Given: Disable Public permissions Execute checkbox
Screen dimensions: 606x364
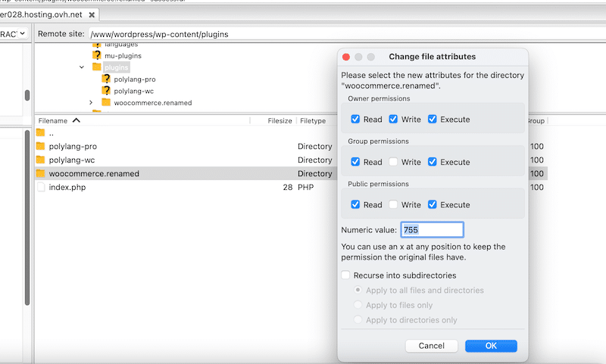Looking at the screenshot, I should [x=433, y=204].
